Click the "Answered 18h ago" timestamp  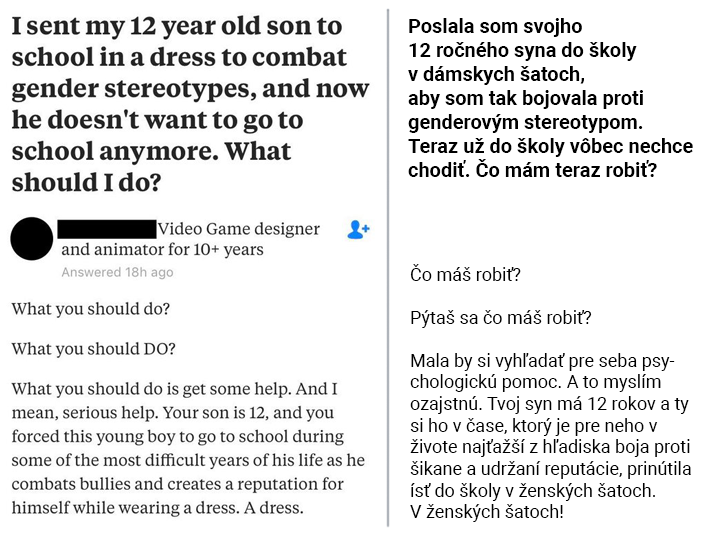click(117, 272)
